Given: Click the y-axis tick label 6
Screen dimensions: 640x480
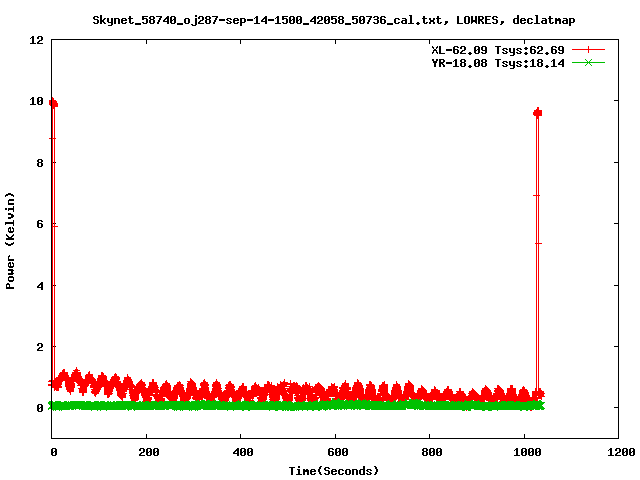Looking at the screenshot, I should click(40, 224).
